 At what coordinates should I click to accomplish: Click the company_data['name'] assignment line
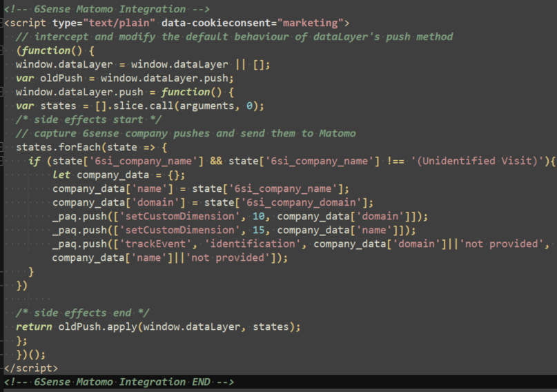[x=201, y=189]
